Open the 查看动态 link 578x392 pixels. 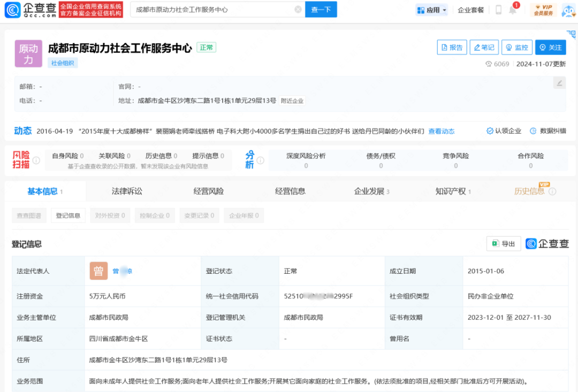coord(441,131)
